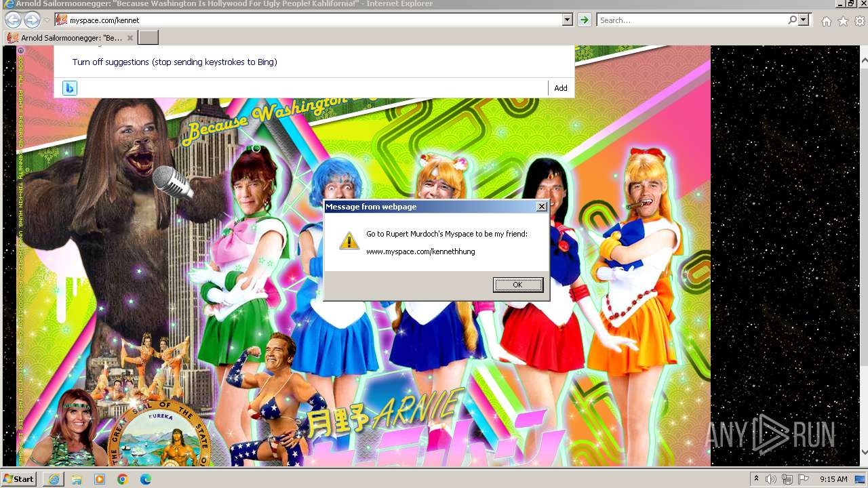Click the Windows Start button
Viewport: 868px width, 488px height.
pos(18,479)
